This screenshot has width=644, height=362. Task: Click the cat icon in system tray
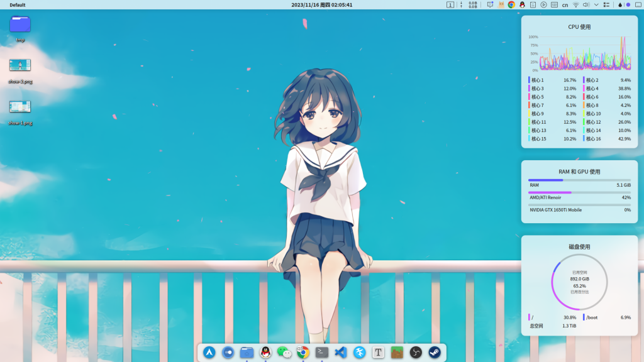pyautogui.click(x=501, y=5)
